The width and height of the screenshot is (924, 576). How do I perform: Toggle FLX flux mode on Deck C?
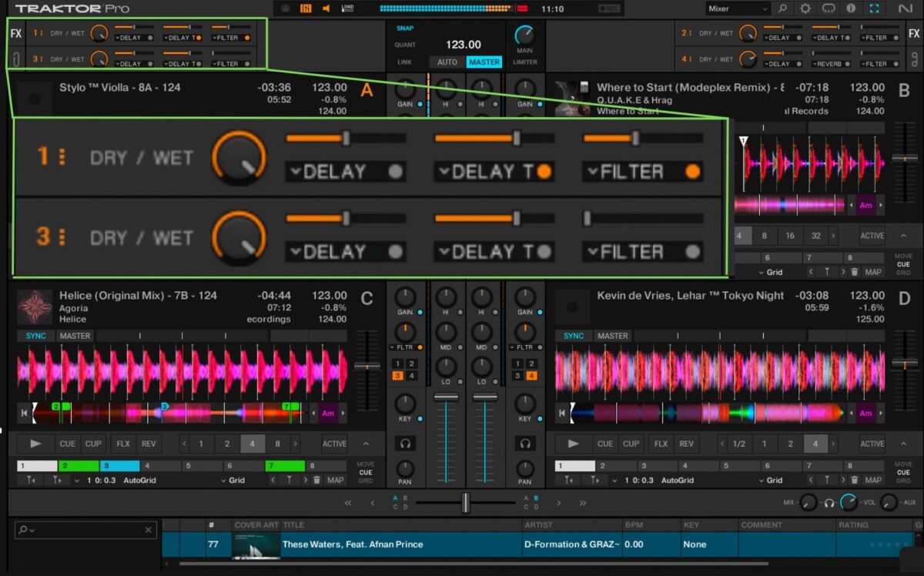123,444
